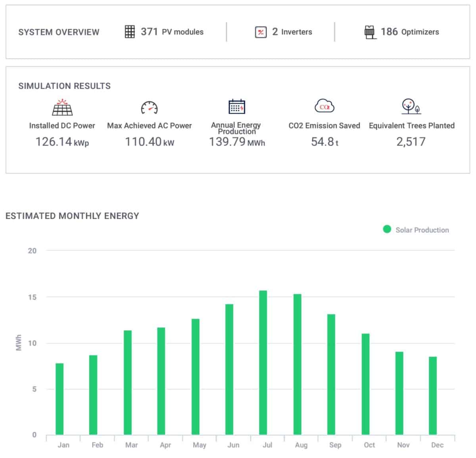This screenshot has height=458, width=476.
Task: Click the Estimated Monthly Energy heading
Action: tap(72, 216)
